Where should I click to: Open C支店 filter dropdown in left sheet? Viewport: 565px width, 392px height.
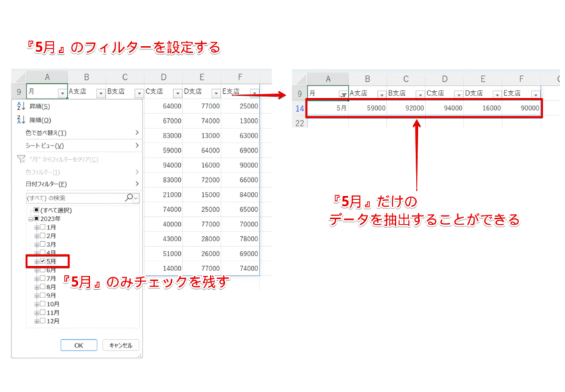point(177,93)
